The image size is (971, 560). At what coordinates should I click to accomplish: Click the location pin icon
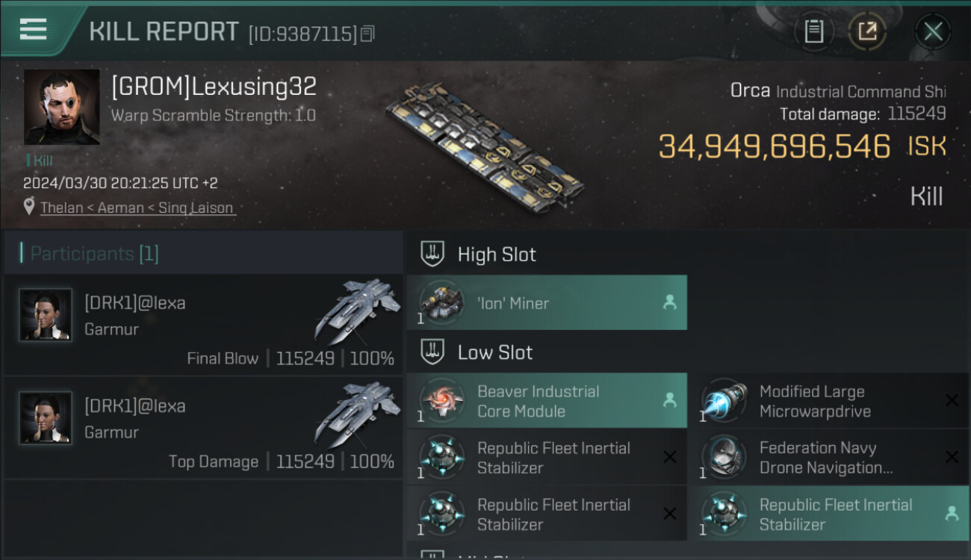tap(29, 207)
